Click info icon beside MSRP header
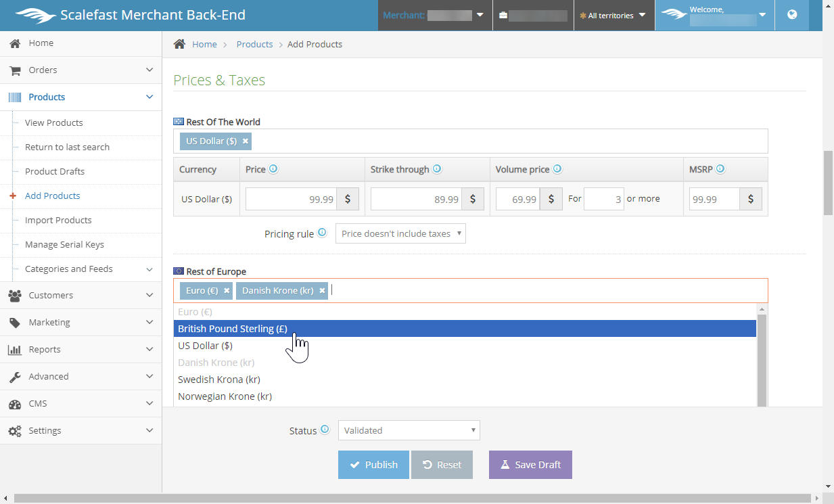The height and width of the screenshot is (504, 834). point(720,169)
